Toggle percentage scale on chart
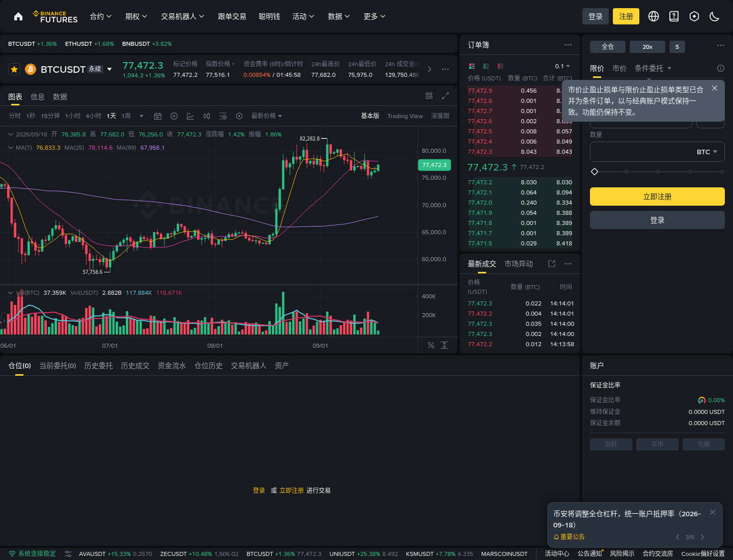 (x=431, y=345)
